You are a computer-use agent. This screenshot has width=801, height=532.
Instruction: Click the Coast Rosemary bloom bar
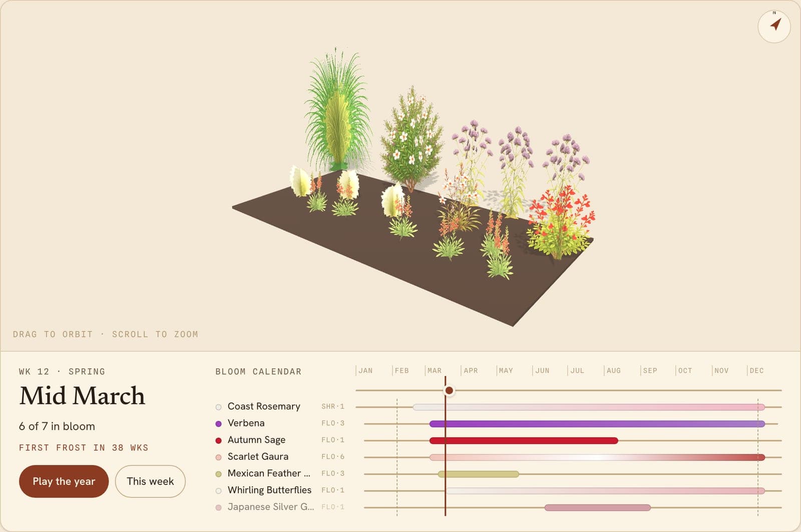[x=589, y=407]
